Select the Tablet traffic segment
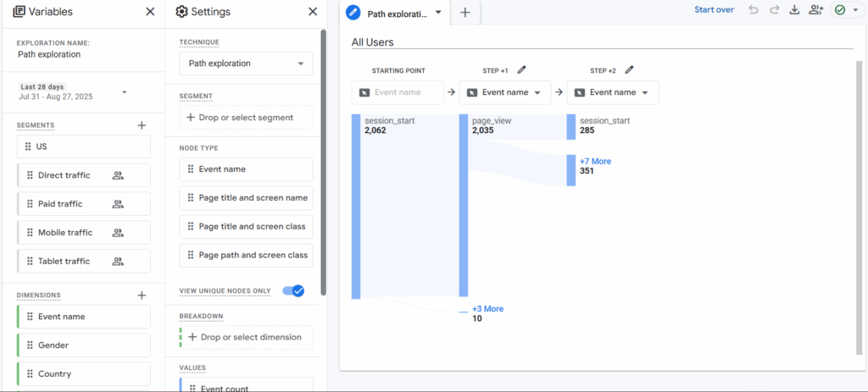The image size is (868, 392). [x=84, y=262]
